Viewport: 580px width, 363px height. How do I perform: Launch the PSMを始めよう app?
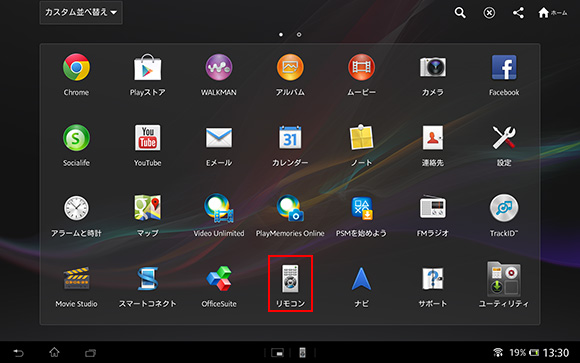tap(361, 216)
